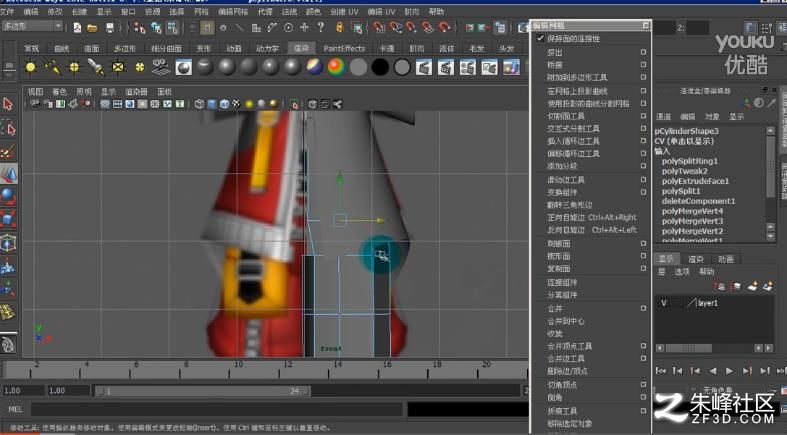Click the yellow light sphere viewport icon
The height and width of the screenshot is (435, 787).
pos(248,104)
